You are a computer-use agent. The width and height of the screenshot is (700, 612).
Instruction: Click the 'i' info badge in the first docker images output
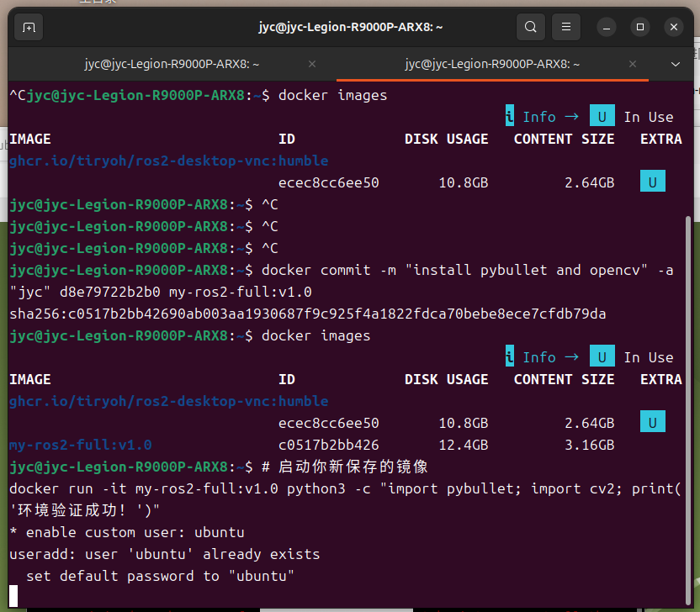click(x=509, y=116)
